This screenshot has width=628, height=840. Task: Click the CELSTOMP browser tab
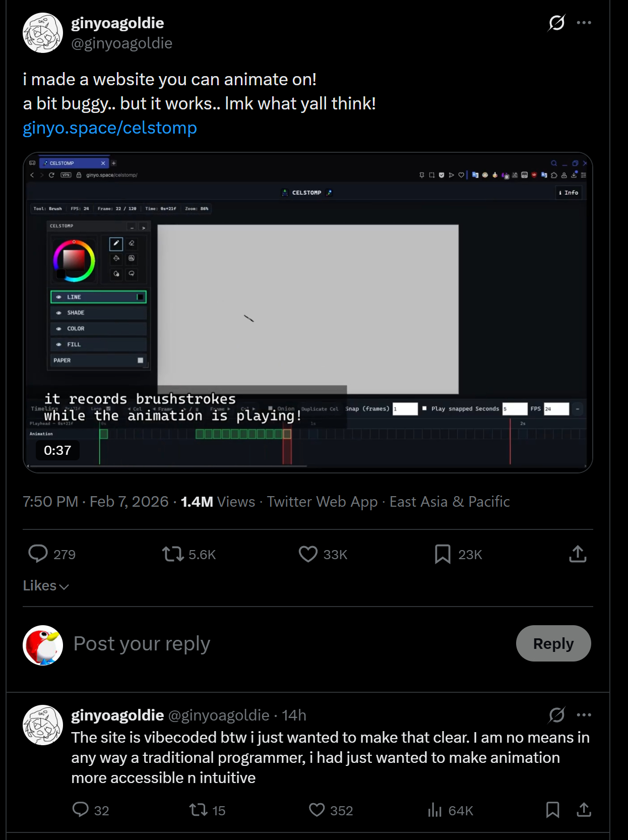[x=71, y=163]
